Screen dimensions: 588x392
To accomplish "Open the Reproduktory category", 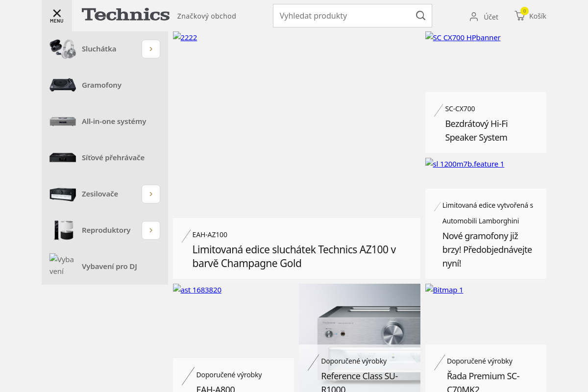I will pyautogui.click(x=106, y=230).
